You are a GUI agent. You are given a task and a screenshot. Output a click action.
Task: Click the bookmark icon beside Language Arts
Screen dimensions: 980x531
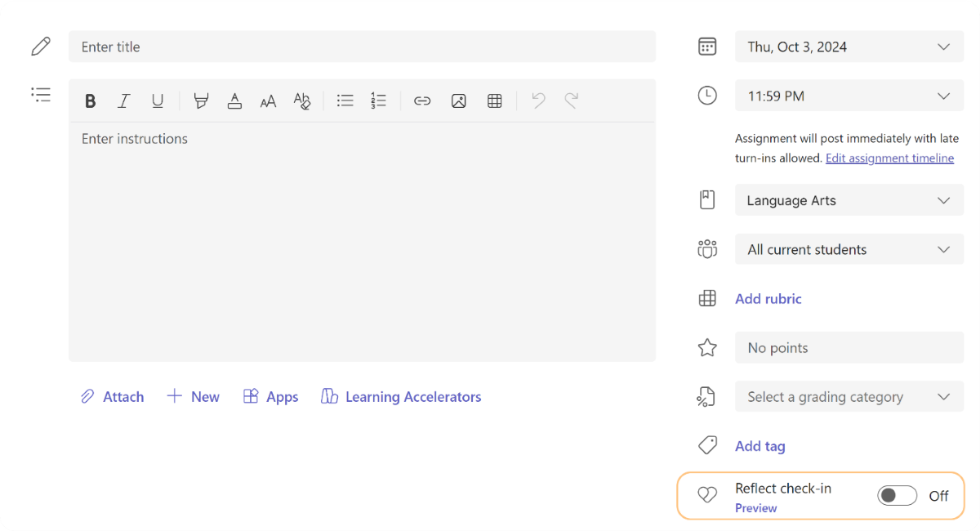click(707, 200)
